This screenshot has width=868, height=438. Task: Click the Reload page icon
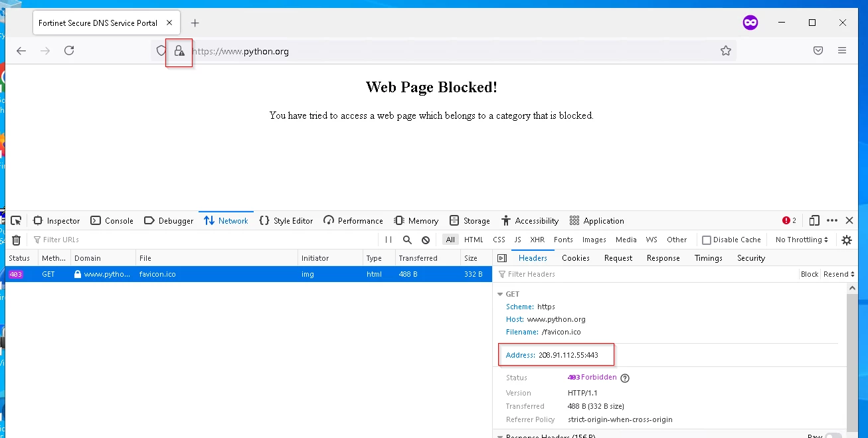(x=69, y=50)
